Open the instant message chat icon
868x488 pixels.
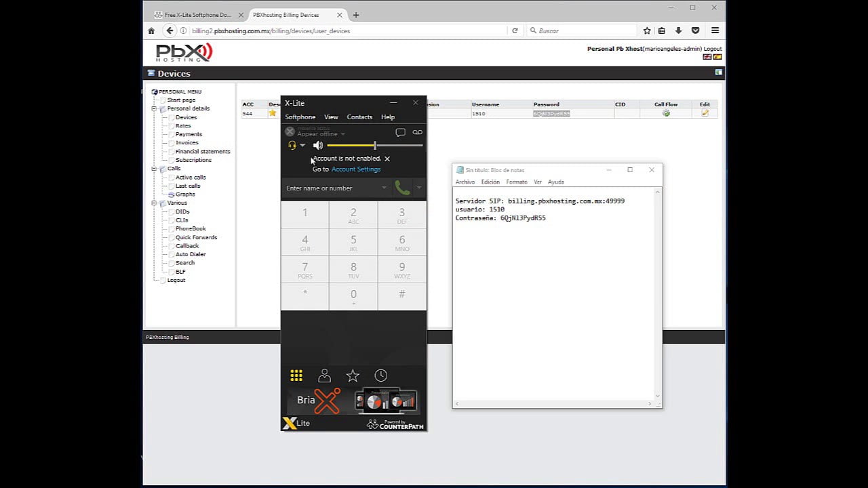pos(400,133)
